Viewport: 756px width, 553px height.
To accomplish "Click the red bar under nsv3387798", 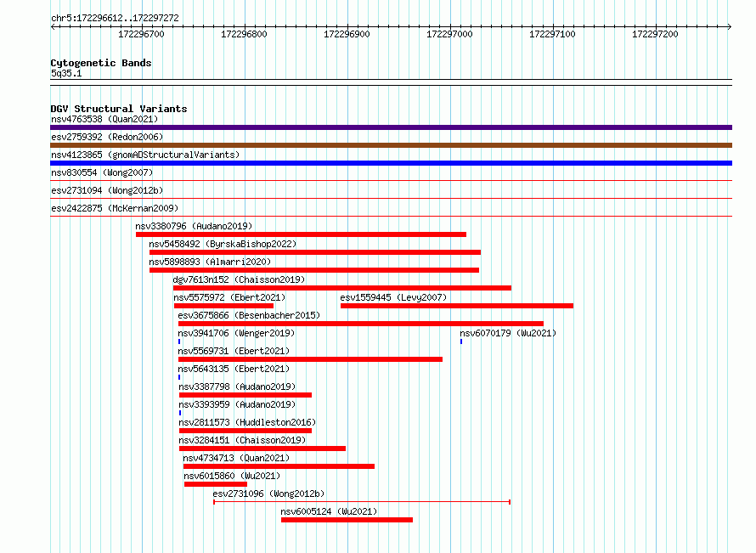I will (245, 395).
